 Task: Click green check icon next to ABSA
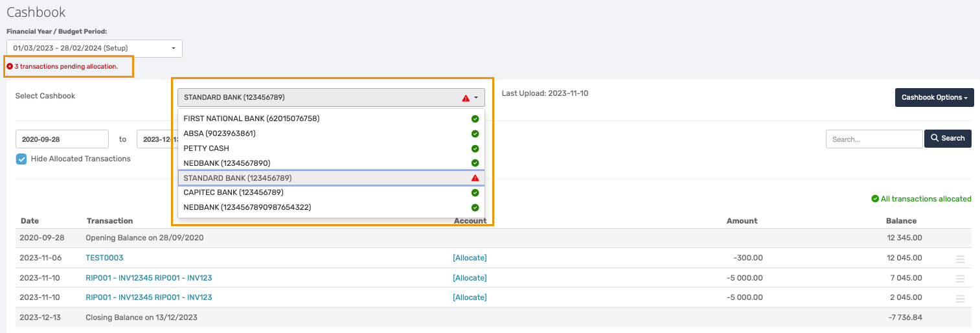pos(475,133)
